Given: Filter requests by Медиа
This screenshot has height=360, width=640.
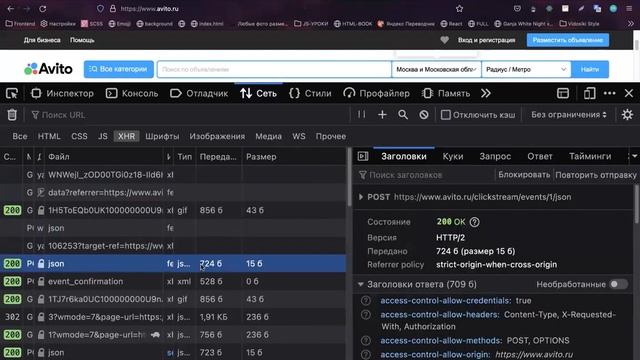Looking at the screenshot, I should [268, 136].
